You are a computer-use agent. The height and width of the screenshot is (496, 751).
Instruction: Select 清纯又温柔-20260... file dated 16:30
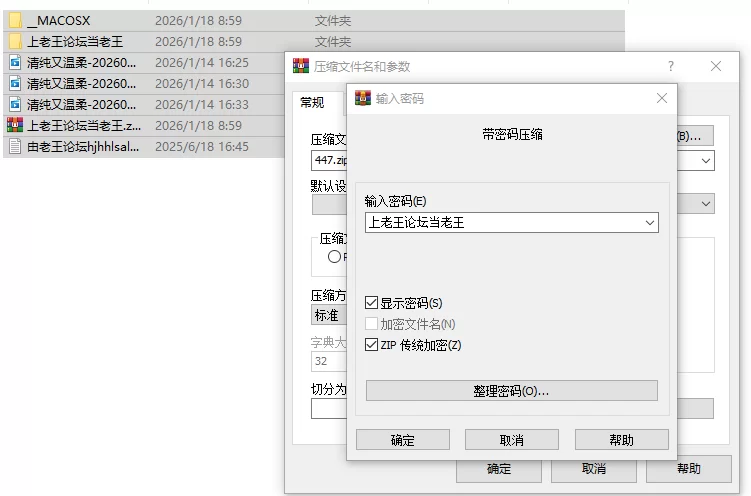pyautogui.click(x=81, y=84)
